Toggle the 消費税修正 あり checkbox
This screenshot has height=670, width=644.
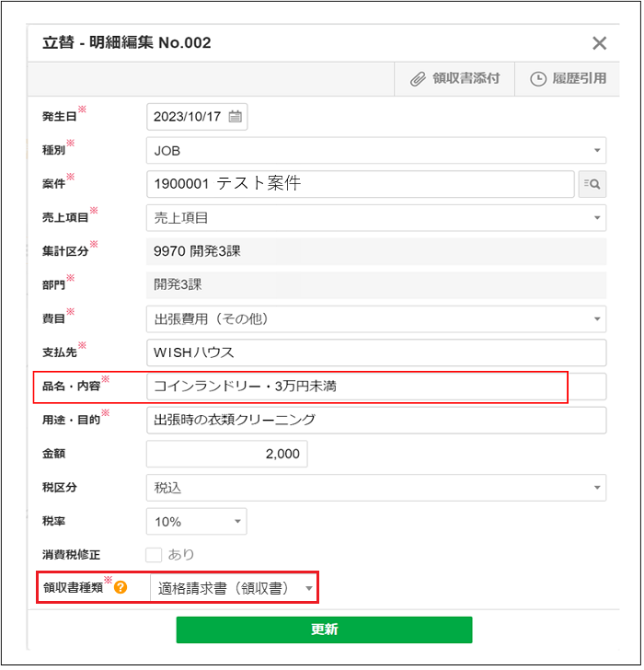point(155,554)
